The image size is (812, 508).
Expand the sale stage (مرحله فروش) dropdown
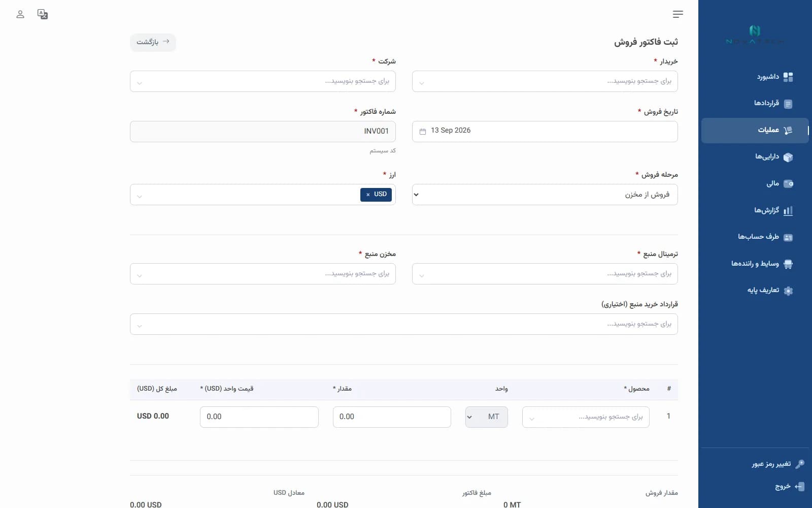point(545,195)
